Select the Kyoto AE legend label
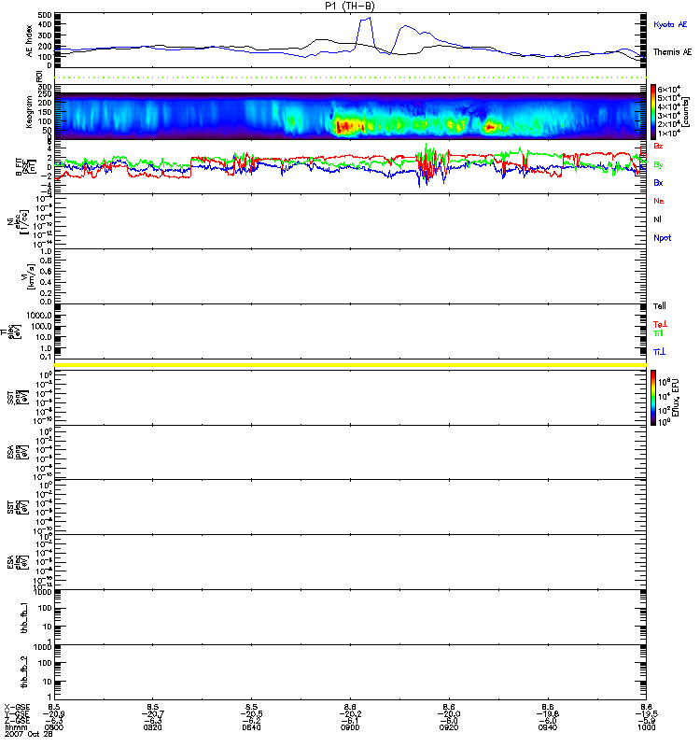 tap(670, 24)
